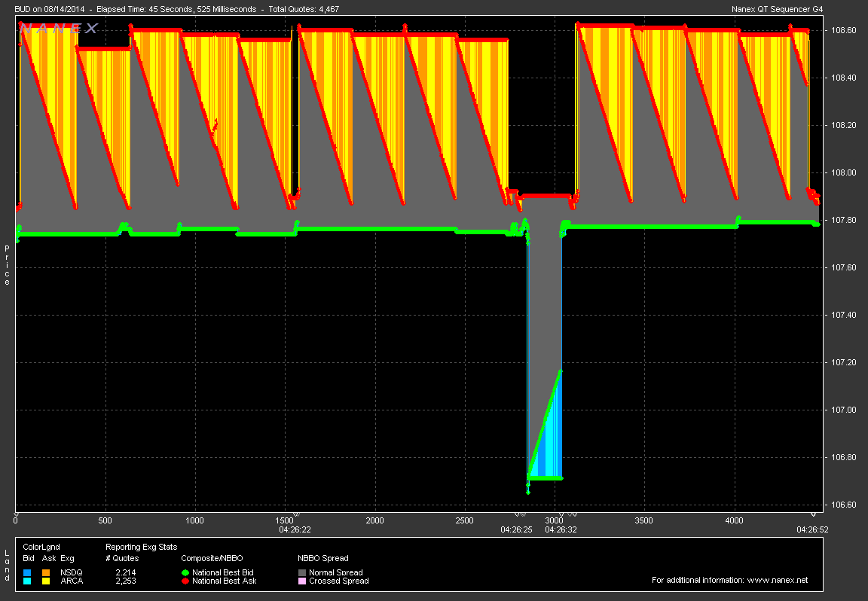
Task: Click the 108.20 price axis label
Action: pyautogui.click(x=844, y=125)
